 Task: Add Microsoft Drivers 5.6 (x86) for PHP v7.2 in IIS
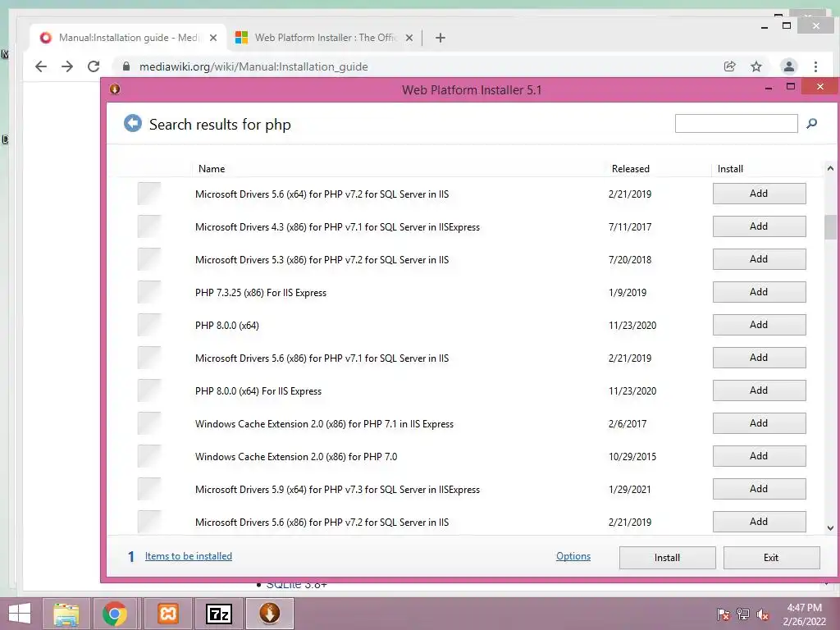point(759,521)
